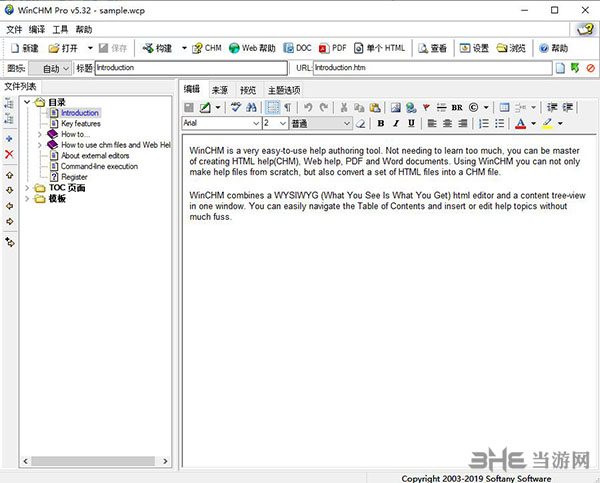Build DOC output
Viewport: 600px width, 483px height.
coord(297,48)
